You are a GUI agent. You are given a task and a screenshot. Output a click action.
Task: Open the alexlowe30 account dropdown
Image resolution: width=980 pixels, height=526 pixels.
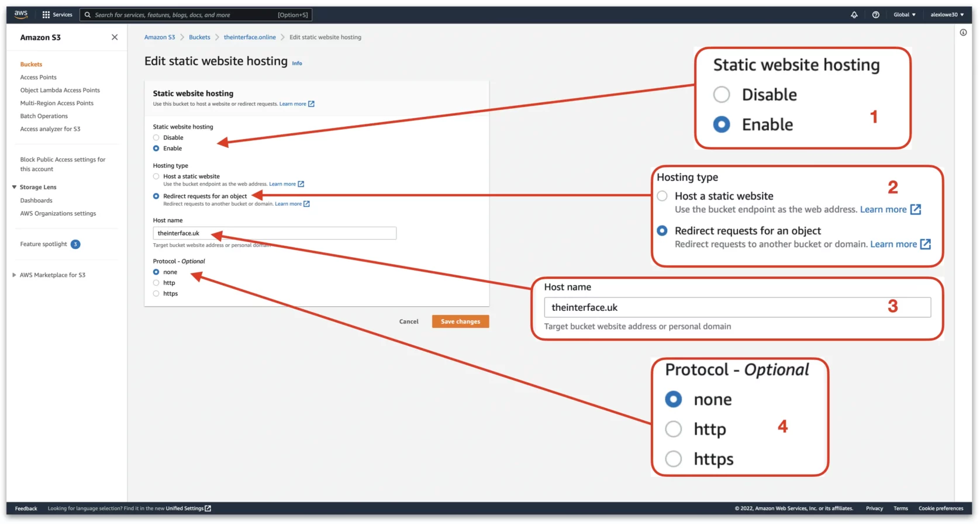(947, 15)
